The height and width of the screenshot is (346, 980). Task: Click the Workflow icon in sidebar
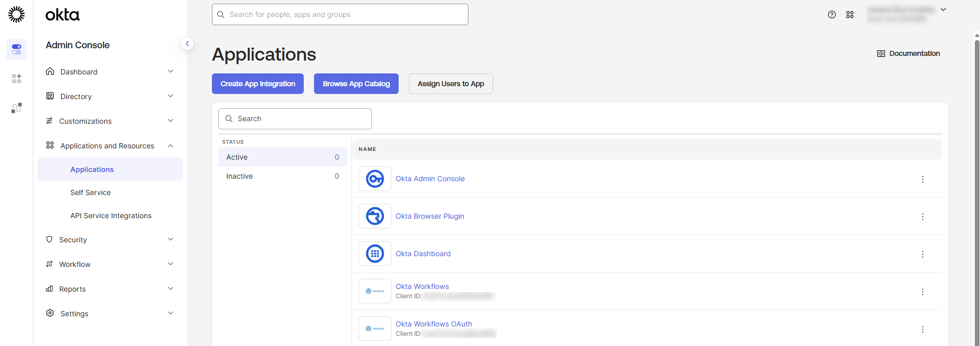(49, 264)
